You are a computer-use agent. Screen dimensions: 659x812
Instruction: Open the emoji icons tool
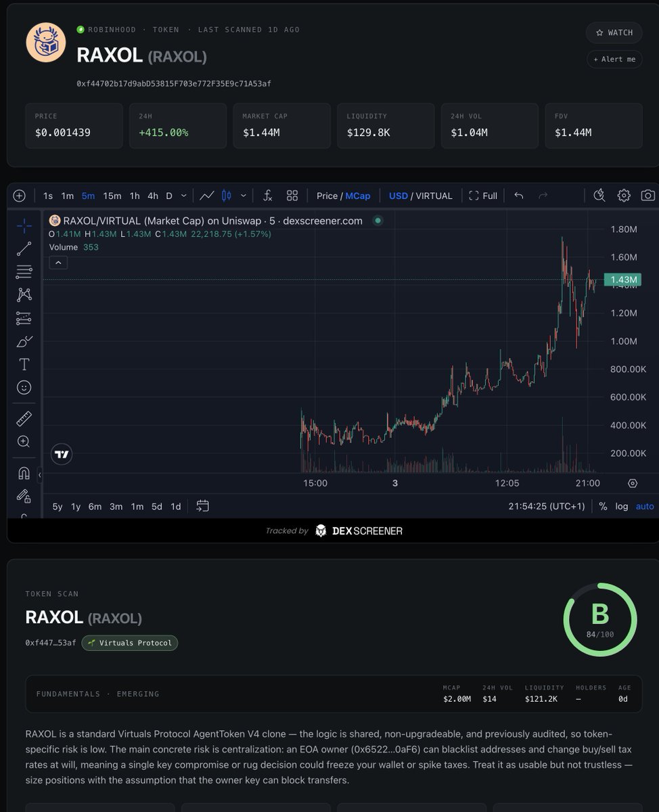[x=24, y=388]
